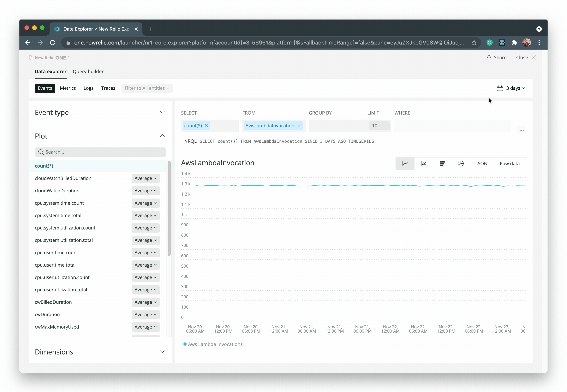
Task: Switch the chart to area chart view
Action: (424, 163)
